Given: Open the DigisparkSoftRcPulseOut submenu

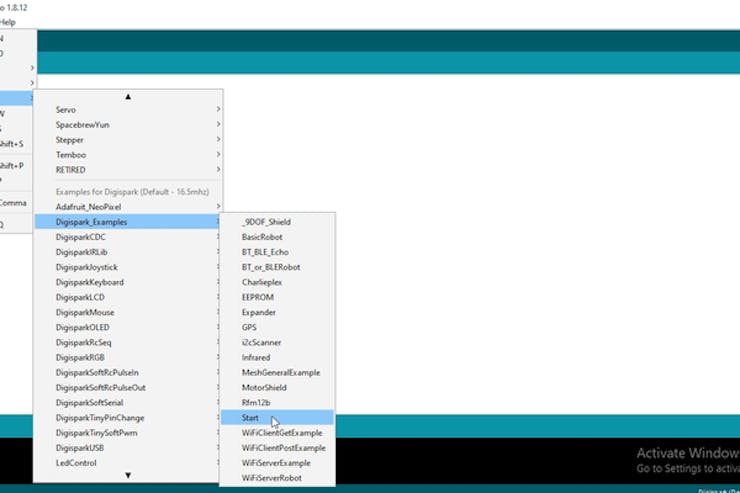Looking at the screenshot, I should click(128, 388).
